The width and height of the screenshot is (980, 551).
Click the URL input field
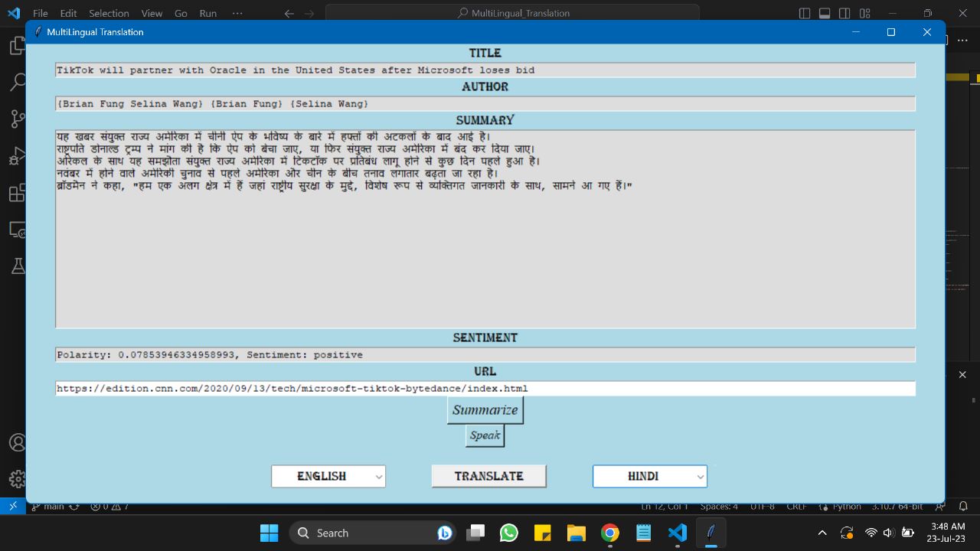coord(485,389)
